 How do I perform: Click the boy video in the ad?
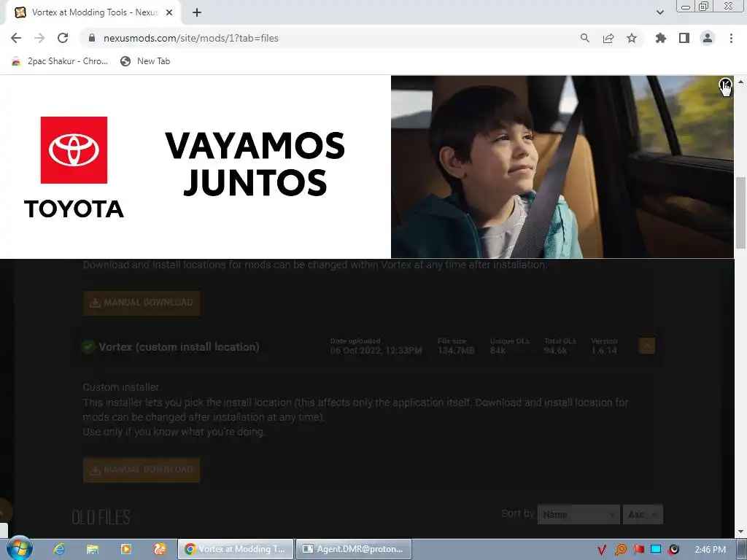tap(562, 167)
